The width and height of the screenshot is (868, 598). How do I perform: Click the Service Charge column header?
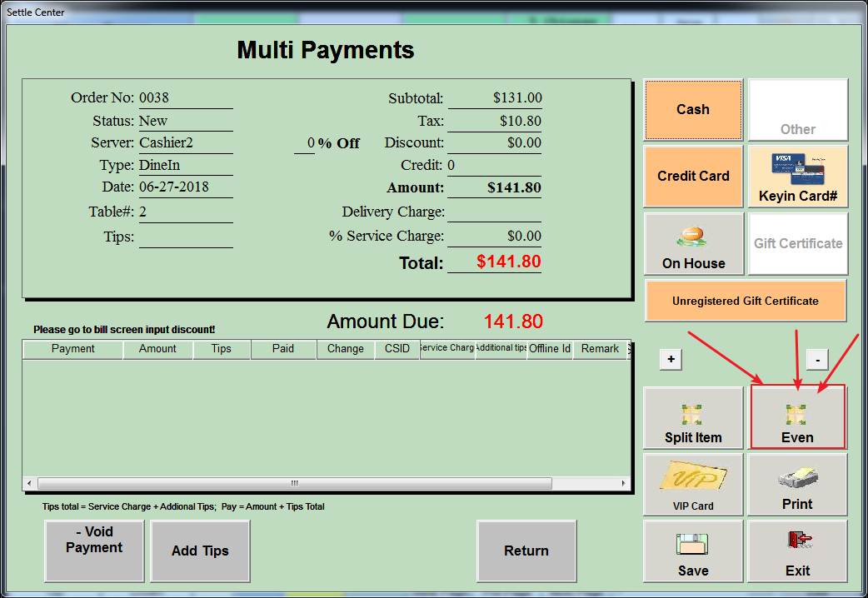pyautogui.click(x=447, y=349)
